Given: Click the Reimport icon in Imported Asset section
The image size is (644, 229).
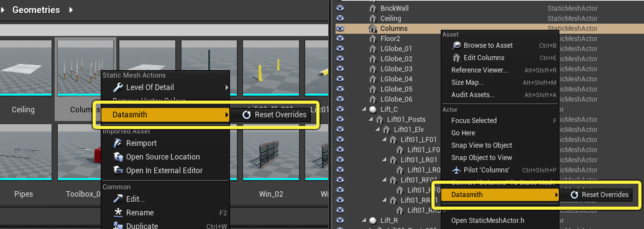Looking at the screenshot, I should tap(118, 143).
